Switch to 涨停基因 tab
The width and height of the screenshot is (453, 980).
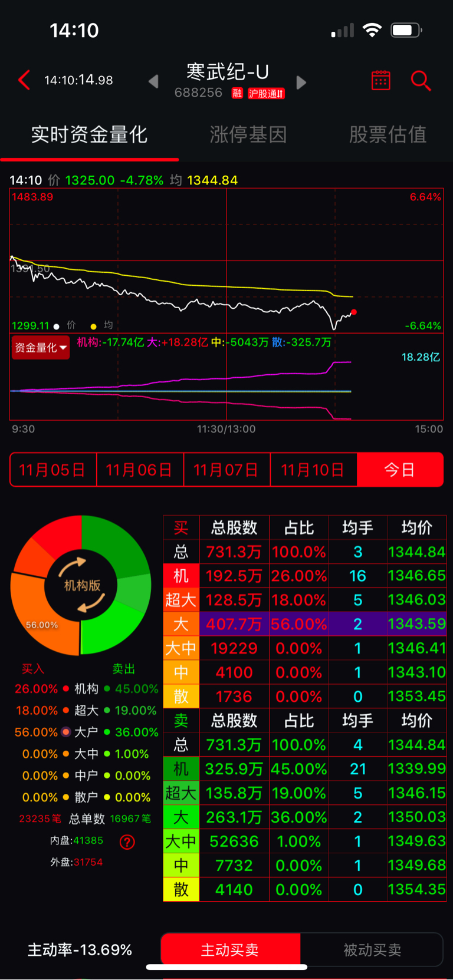tap(248, 134)
